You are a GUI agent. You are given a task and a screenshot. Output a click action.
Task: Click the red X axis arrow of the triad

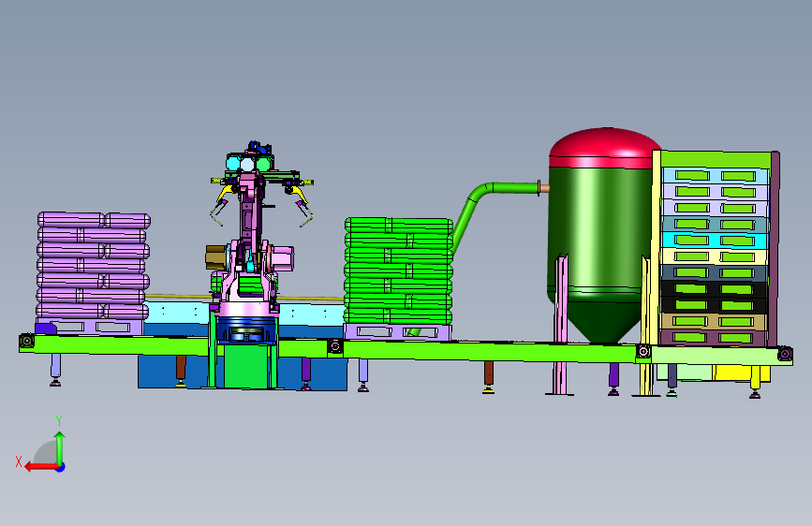(x=40, y=467)
